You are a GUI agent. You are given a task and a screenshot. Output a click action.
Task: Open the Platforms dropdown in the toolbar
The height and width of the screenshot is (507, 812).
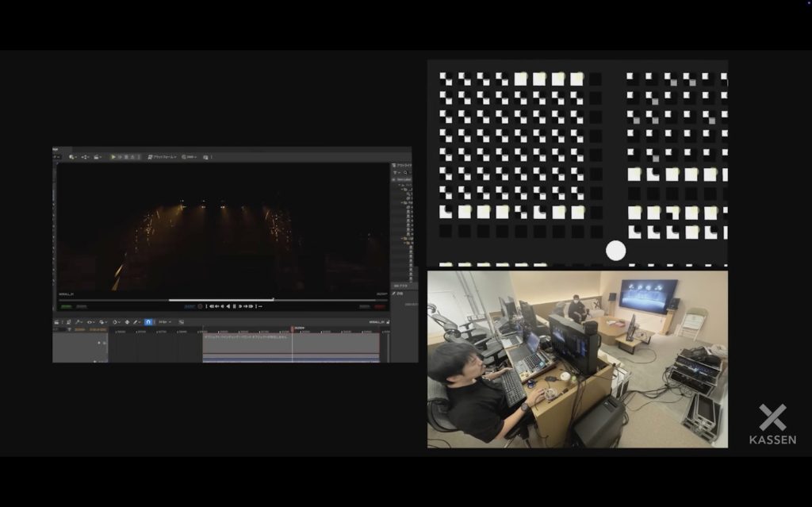162,156
